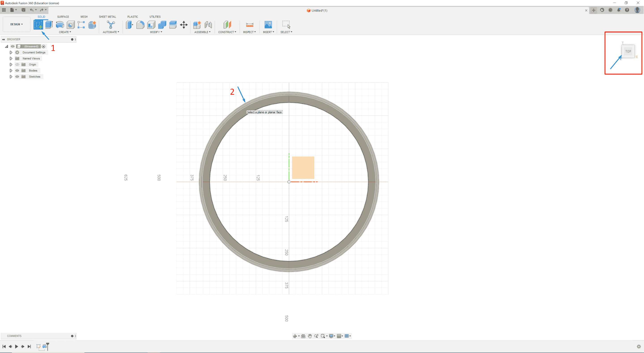Select the Insert image icon
The height and width of the screenshot is (353, 644).
[268, 25]
